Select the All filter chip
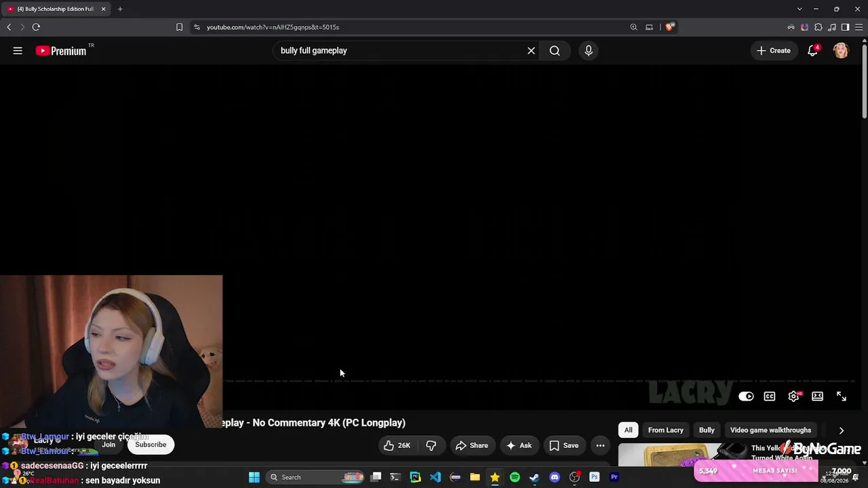 point(629,430)
